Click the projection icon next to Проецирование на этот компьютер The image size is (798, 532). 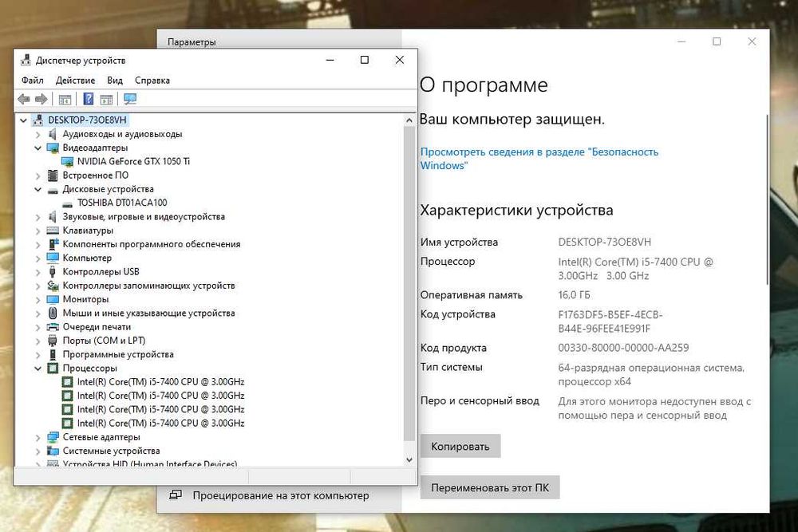pos(176,495)
